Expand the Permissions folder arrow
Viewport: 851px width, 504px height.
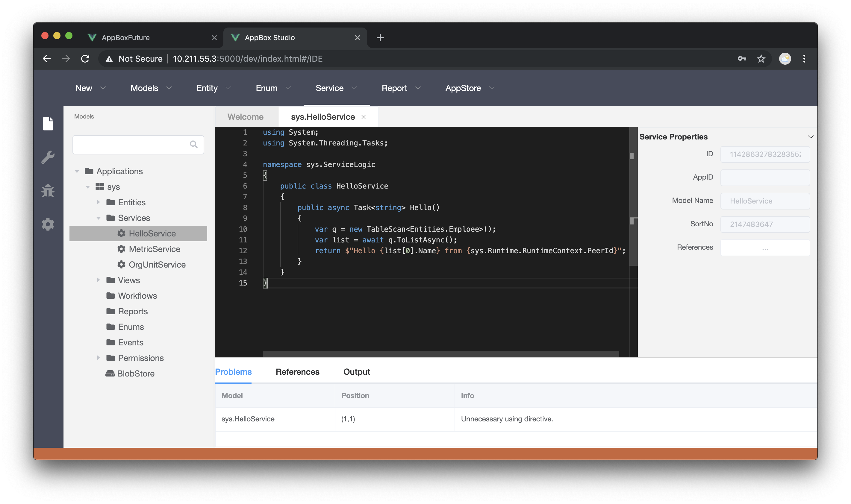[x=99, y=358]
